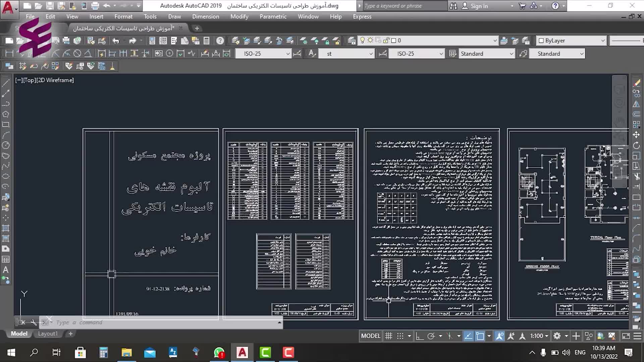Toggle grid display in status bar
644x362 pixels.
point(388,336)
